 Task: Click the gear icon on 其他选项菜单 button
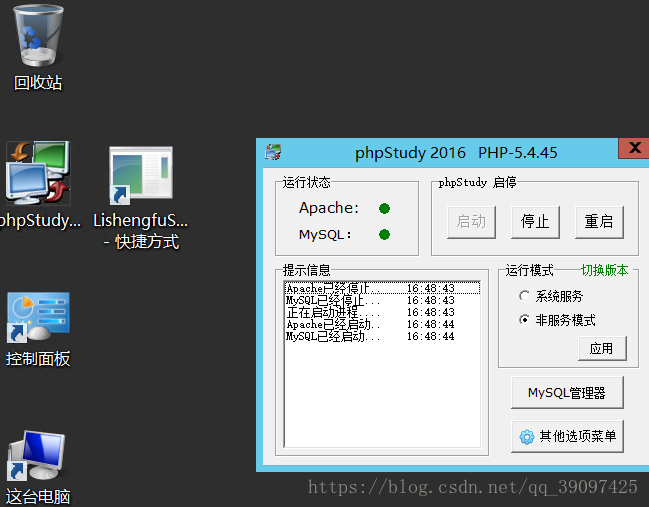point(527,437)
